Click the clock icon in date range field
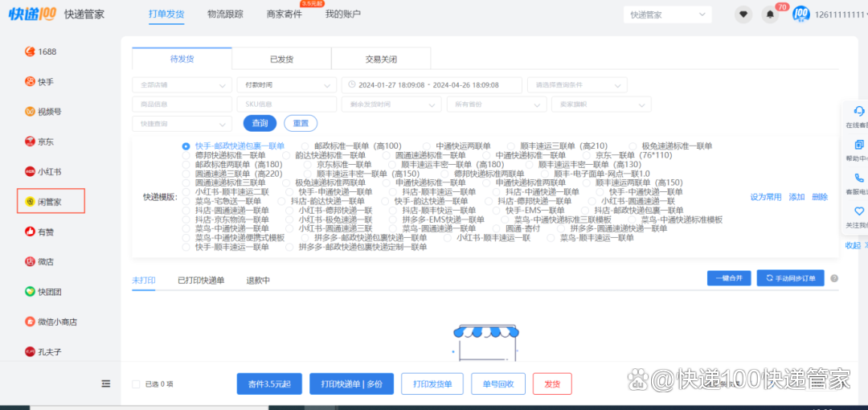 coord(351,84)
